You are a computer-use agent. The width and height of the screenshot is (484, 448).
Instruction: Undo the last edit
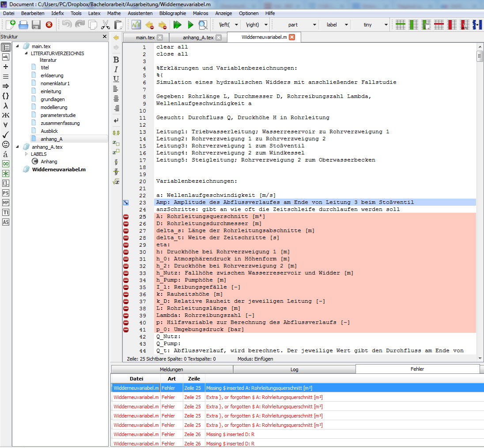67,24
